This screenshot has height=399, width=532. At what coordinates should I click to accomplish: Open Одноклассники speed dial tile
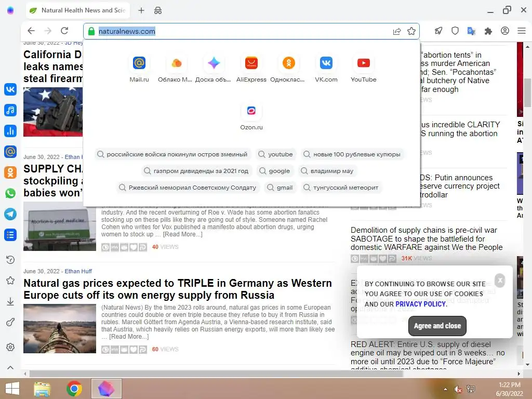288,69
